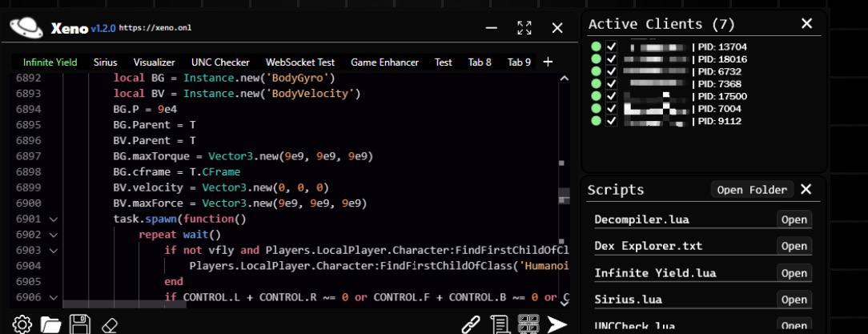Image resolution: width=868 pixels, height=334 pixels.
Task: Open the scripts list scroll icon
Action: [x=500, y=324]
